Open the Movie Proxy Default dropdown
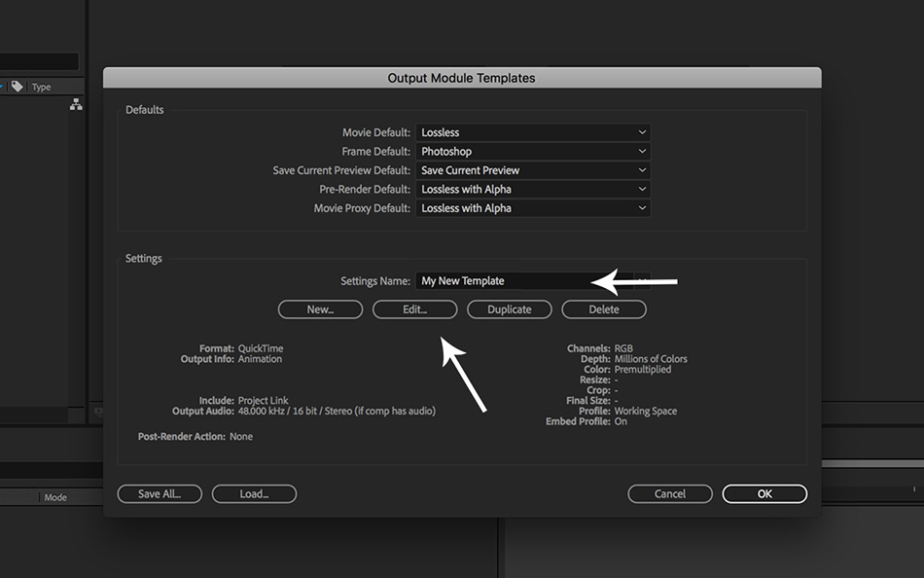 [533, 208]
